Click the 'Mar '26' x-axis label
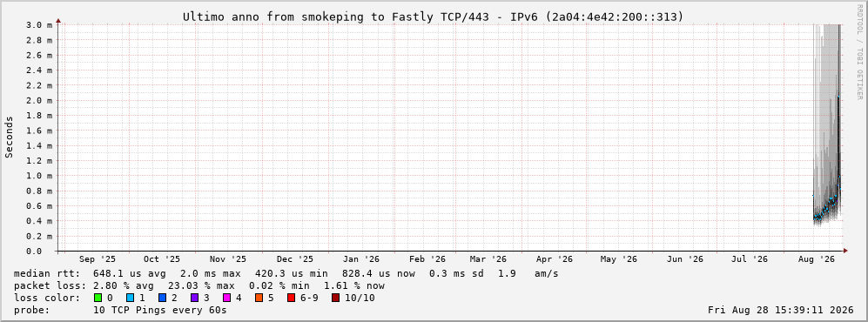 pyautogui.click(x=488, y=259)
